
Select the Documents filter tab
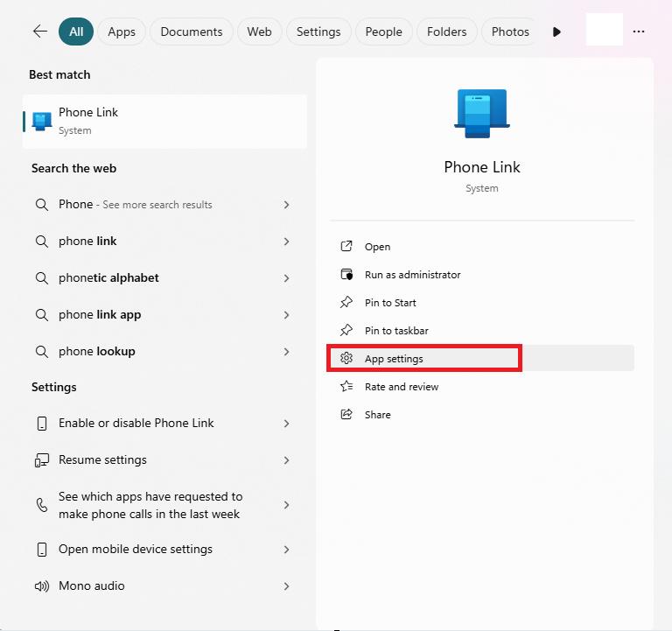point(191,32)
